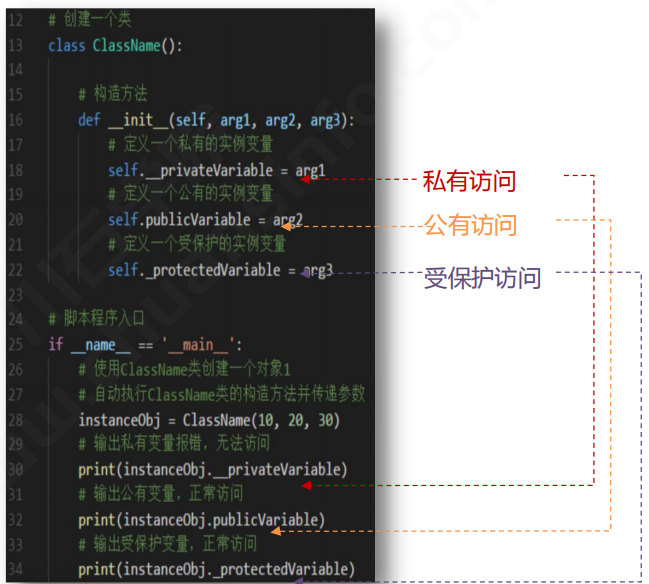Click line number 20 in the gutter
The width and height of the screenshot is (649, 584).
15,219
